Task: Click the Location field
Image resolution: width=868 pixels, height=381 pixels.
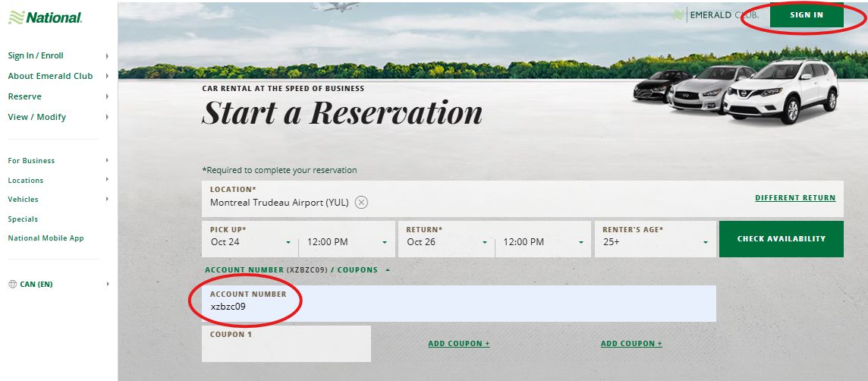Action: click(523, 198)
